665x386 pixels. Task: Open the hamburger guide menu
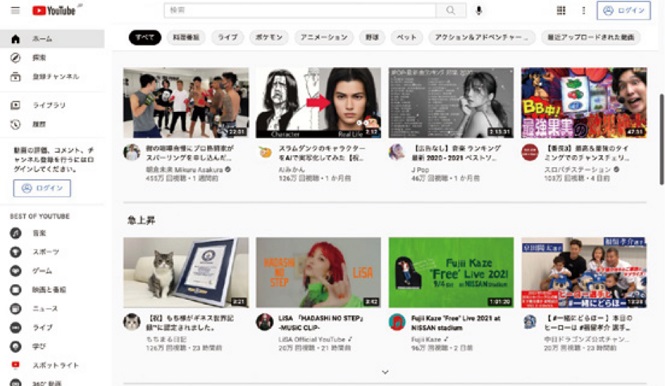[15, 10]
